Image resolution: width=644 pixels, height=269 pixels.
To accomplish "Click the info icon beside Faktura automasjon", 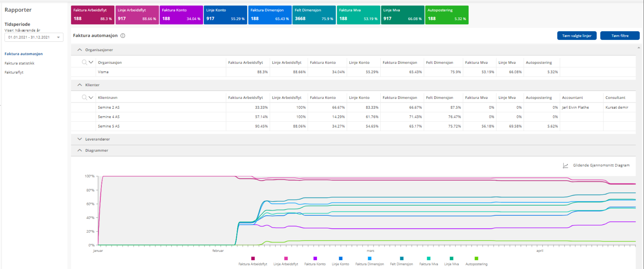I will (123, 36).
